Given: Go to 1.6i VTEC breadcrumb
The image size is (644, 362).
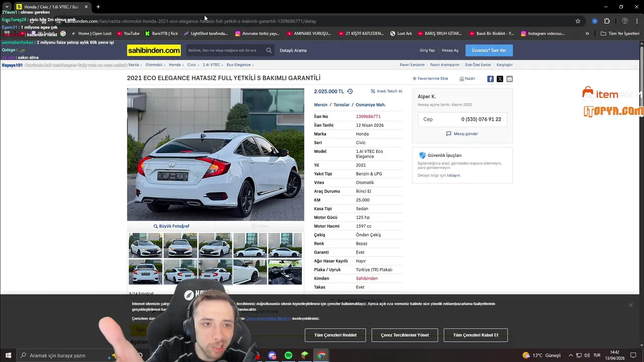Looking at the screenshot, I should tap(211, 65).
